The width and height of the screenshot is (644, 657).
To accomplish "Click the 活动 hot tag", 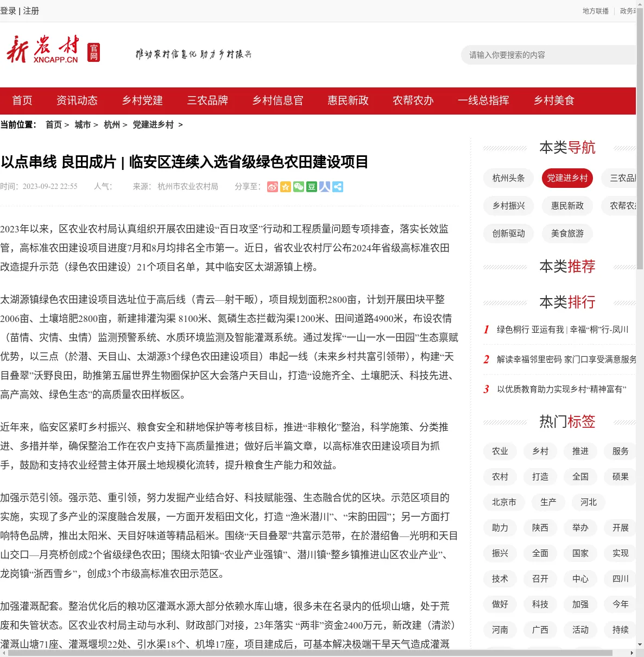I will pos(580,630).
